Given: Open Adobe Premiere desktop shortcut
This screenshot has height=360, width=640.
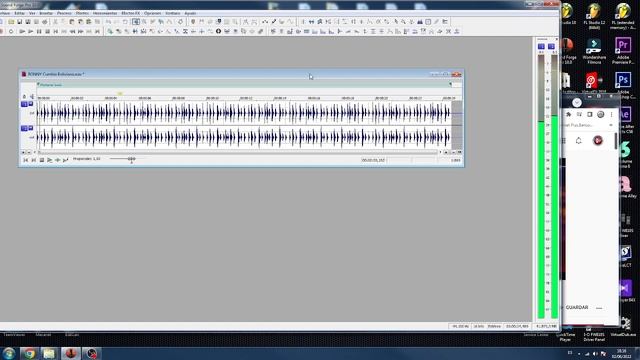Looking at the screenshot, I should click(x=623, y=51).
